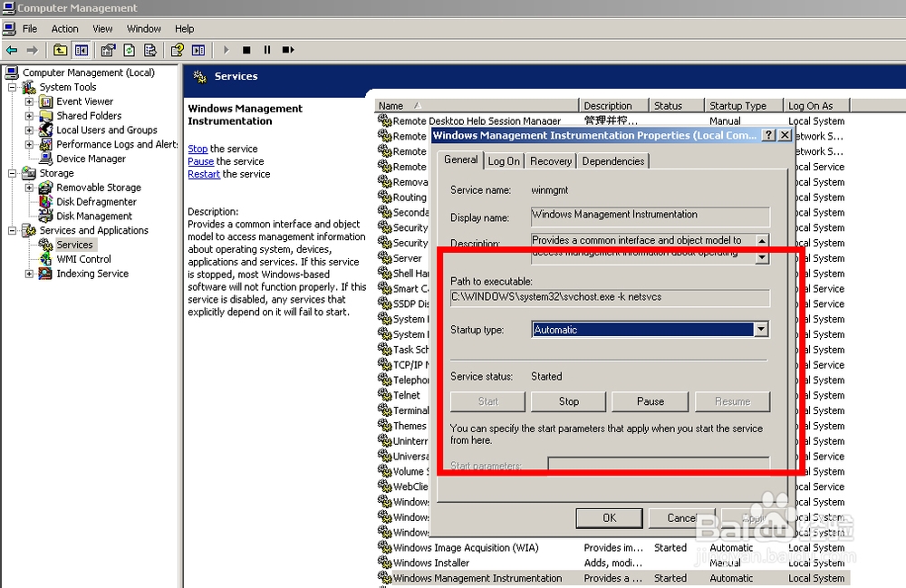This screenshot has width=906, height=588.
Task: Expand the Indexing Service node
Action: (29, 274)
